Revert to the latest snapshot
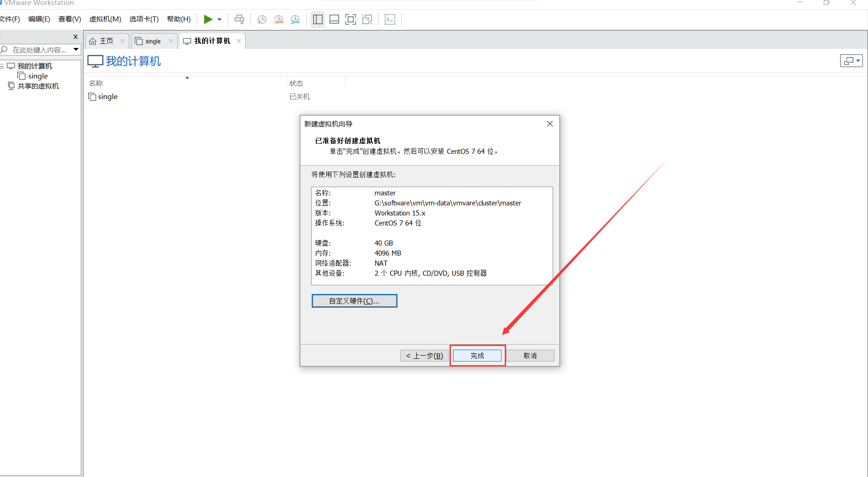The image size is (868, 477). pyautogui.click(x=279, y=19)
